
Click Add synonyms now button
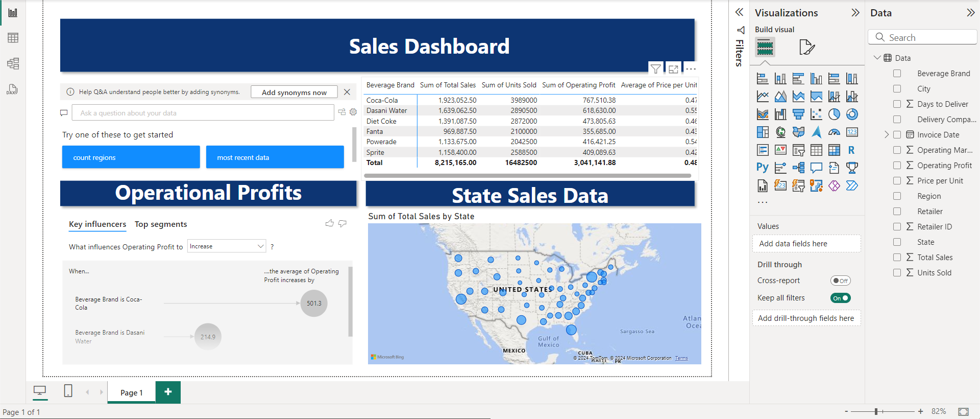point(294,92)
